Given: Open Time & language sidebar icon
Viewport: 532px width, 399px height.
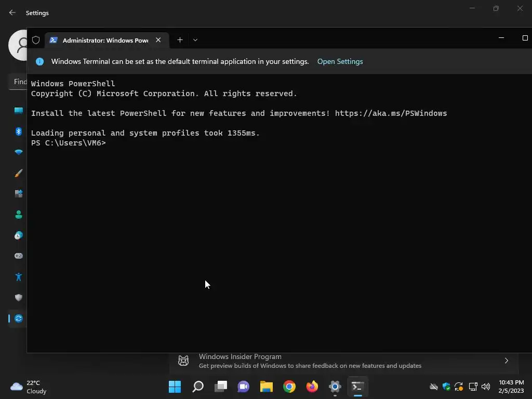Looking at the screenshot, I should pyautogui.click(x=18, y=235).
